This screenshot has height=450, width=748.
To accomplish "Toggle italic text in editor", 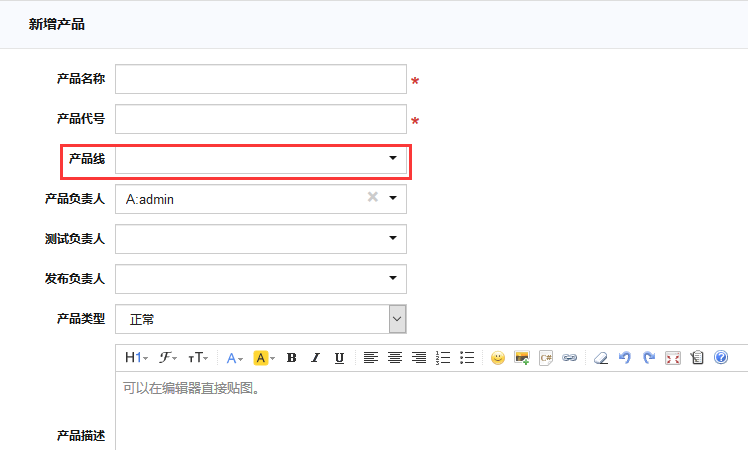I will point(315,358).
